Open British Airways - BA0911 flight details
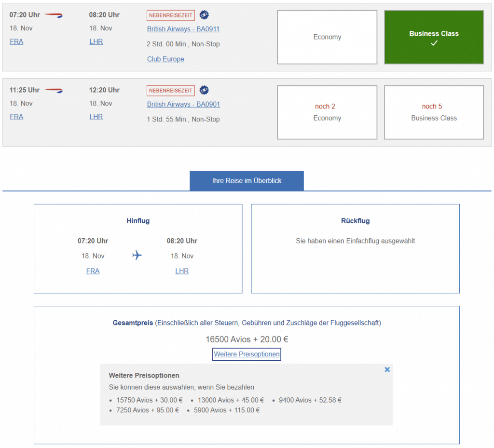494x448 pixels. [183, 29]
